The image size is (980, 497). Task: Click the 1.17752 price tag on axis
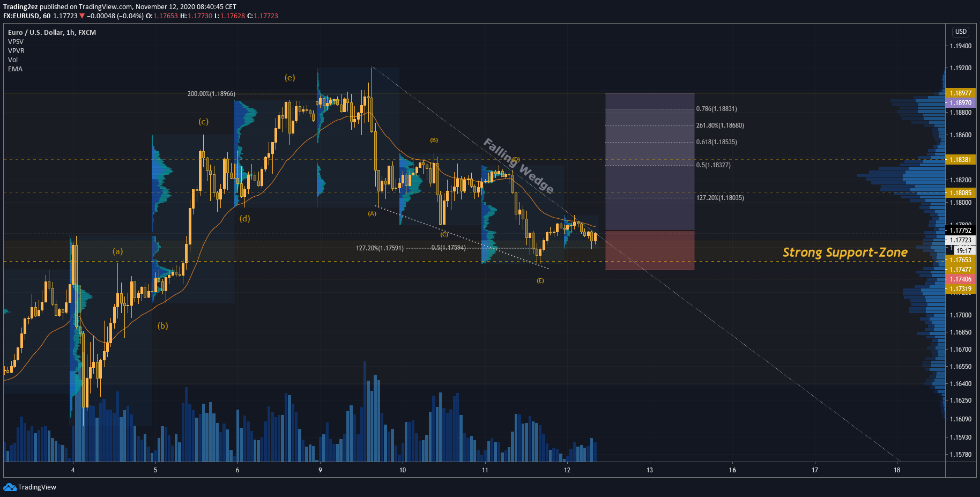click(x=960, y=231)
